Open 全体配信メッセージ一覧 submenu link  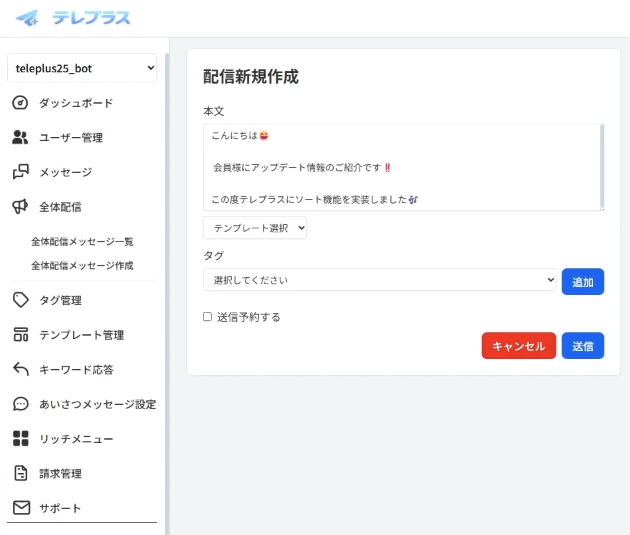82,241
